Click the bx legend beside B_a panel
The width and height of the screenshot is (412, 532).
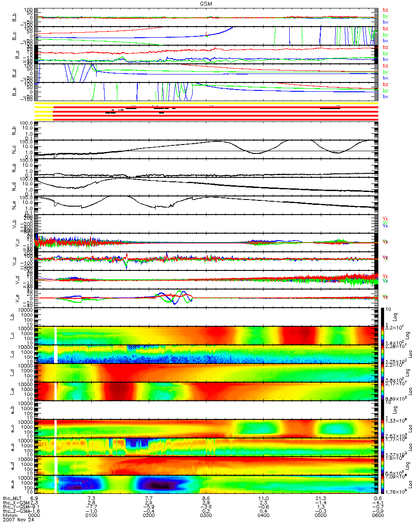pyautogui.click(x=385, y=59)
